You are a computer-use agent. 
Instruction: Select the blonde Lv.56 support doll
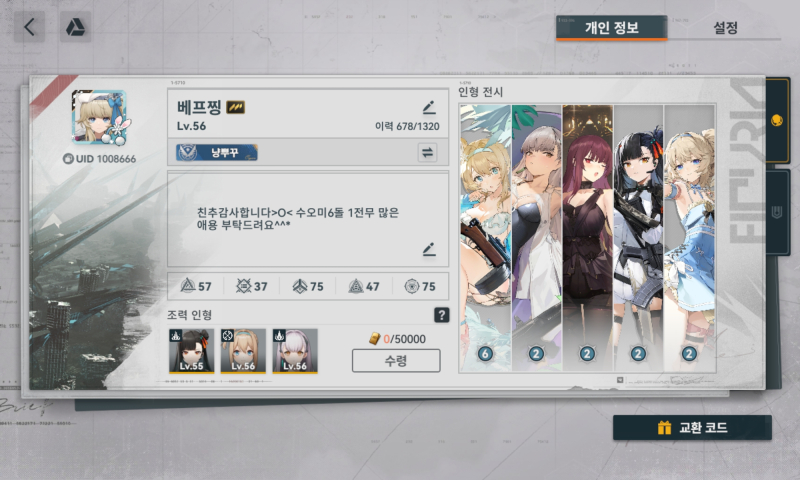point(243,351)
